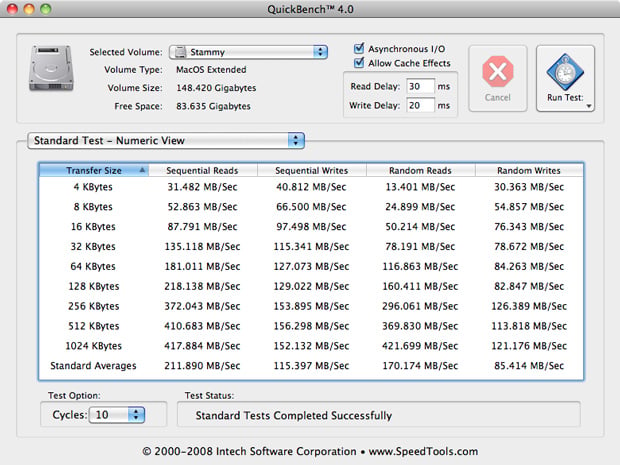Screen dimensions: 620x465
Task: Select the 256 KBytes row label
Action: (94, 306)
